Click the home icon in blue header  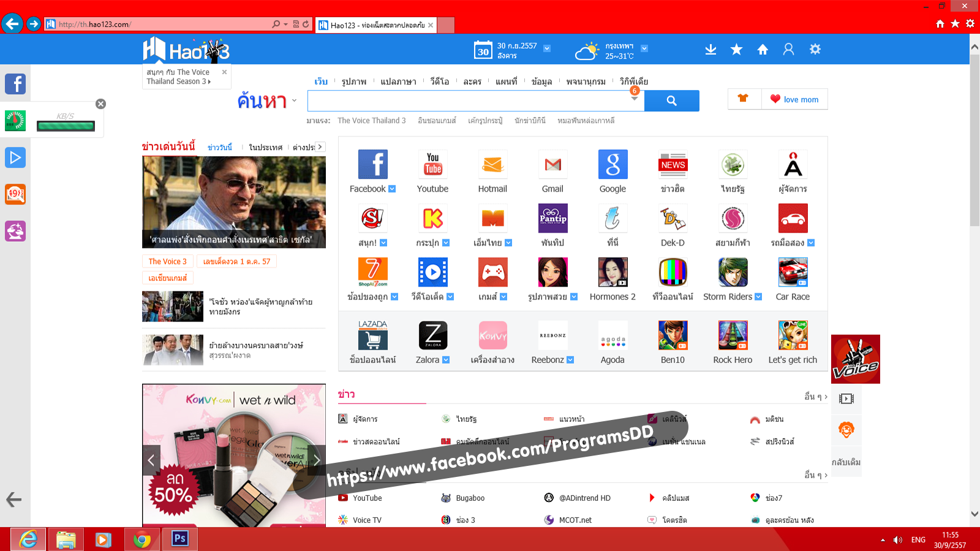pyautogui.click(x=763, y=50)
